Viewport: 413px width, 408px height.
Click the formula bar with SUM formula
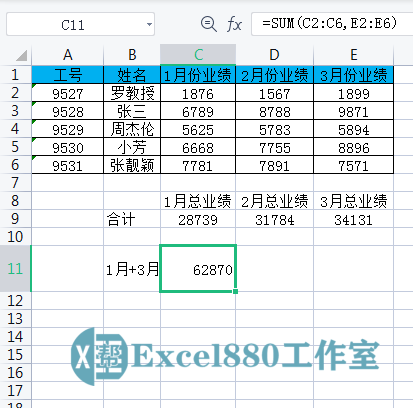[332, 24]
